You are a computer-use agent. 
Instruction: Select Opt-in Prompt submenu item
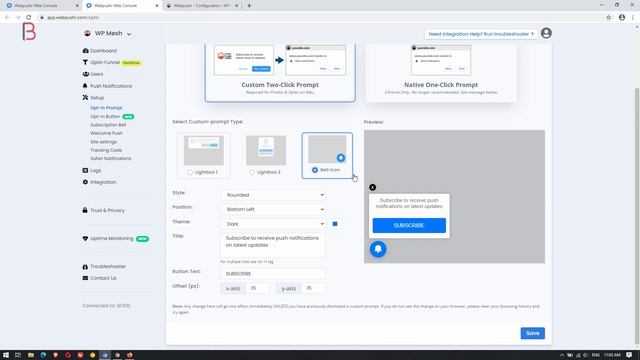106,108
